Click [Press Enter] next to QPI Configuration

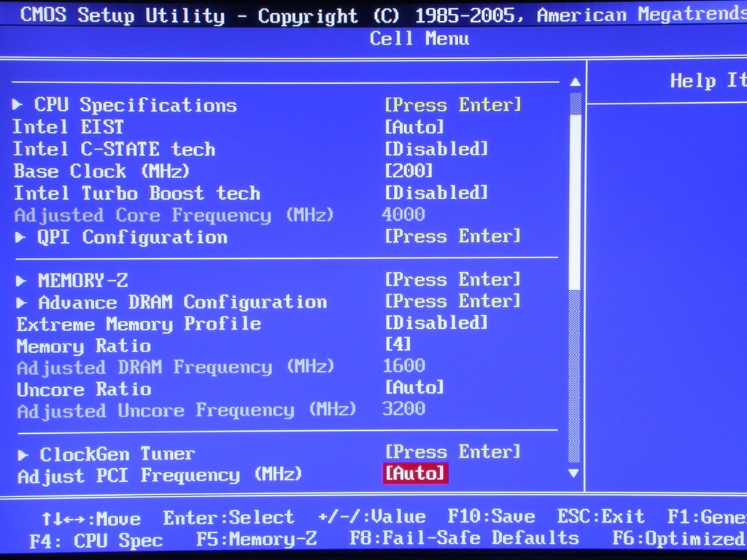coord(452,236)
